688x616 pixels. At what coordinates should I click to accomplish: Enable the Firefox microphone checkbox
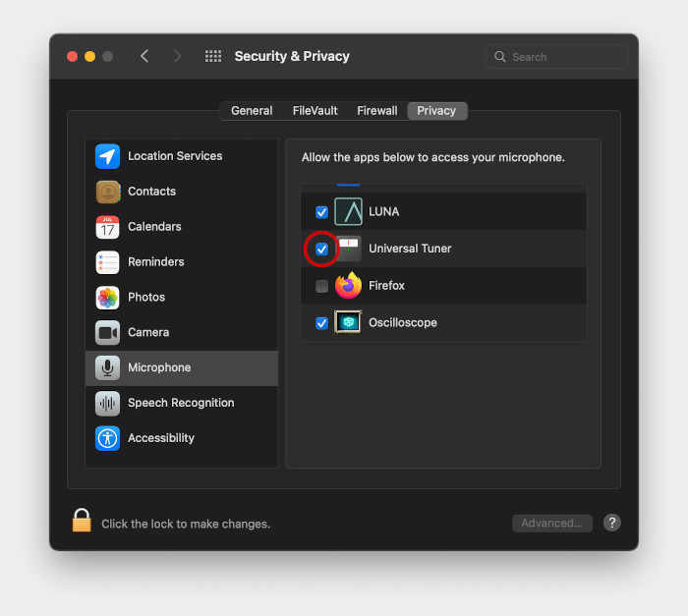click(321, 286)
